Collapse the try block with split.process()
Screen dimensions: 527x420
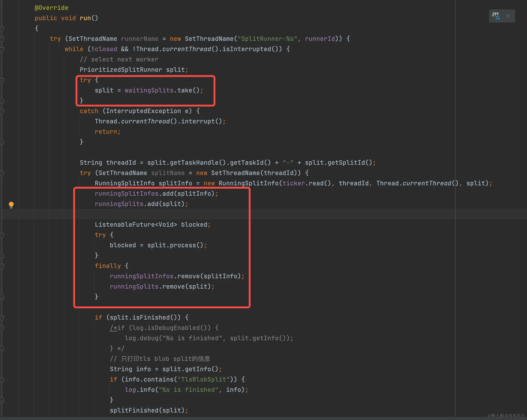pyautogui.click(x=2, y=235)
